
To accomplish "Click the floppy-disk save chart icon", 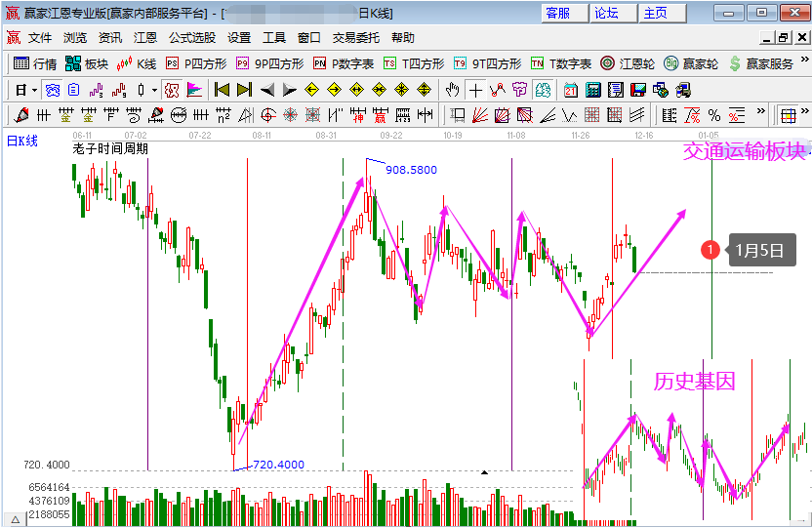I will tap(638, 90).
